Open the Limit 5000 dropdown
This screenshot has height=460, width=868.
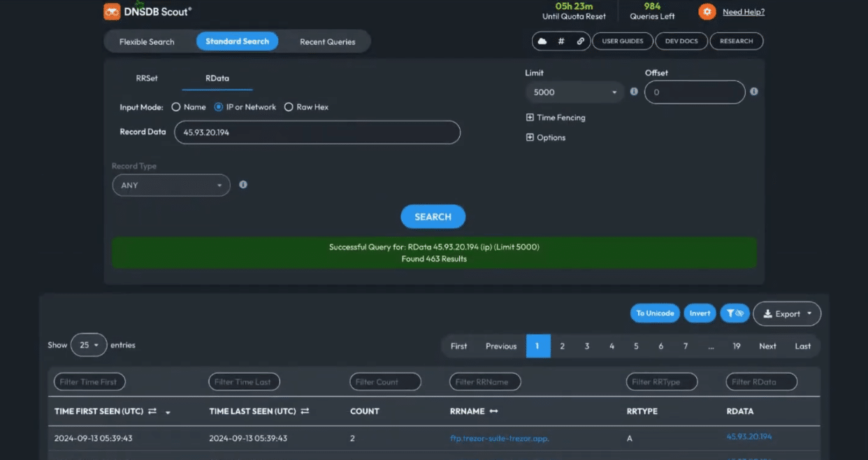(575, 92)
